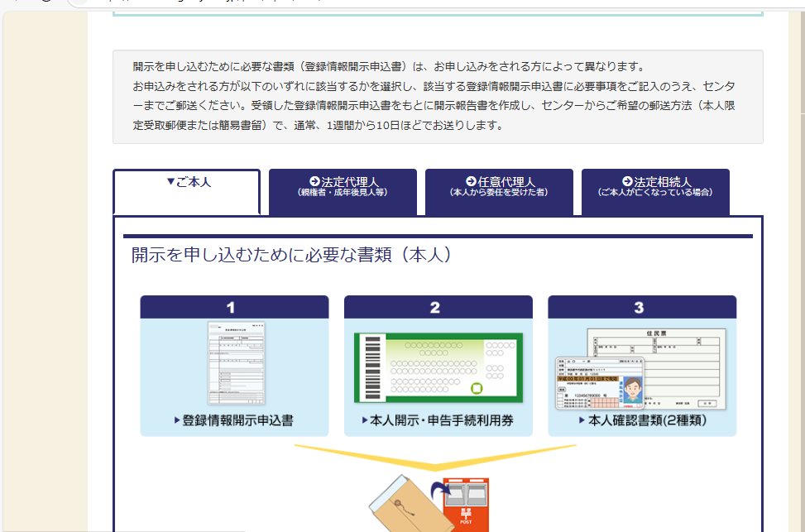Click the arrow icon on 法定相続人 tab
805x532 pixels.
click(627, 181)
